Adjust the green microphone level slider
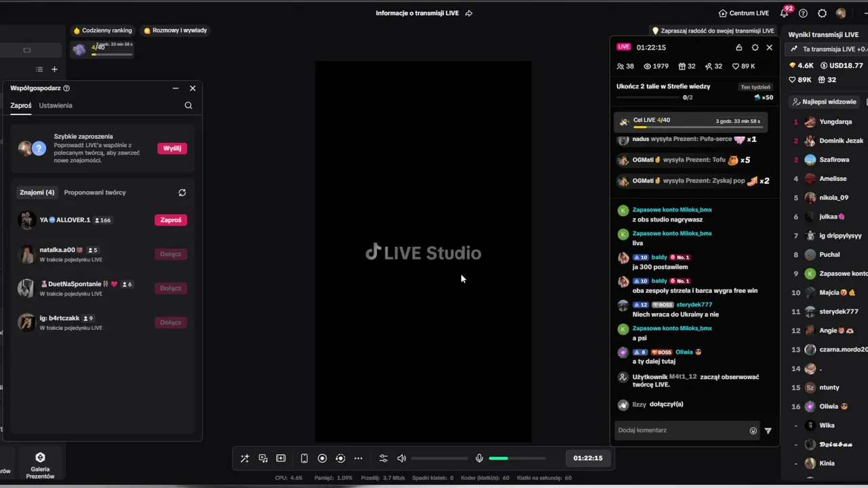The width and height of the screenshot is (868, 488). (517, 458)
